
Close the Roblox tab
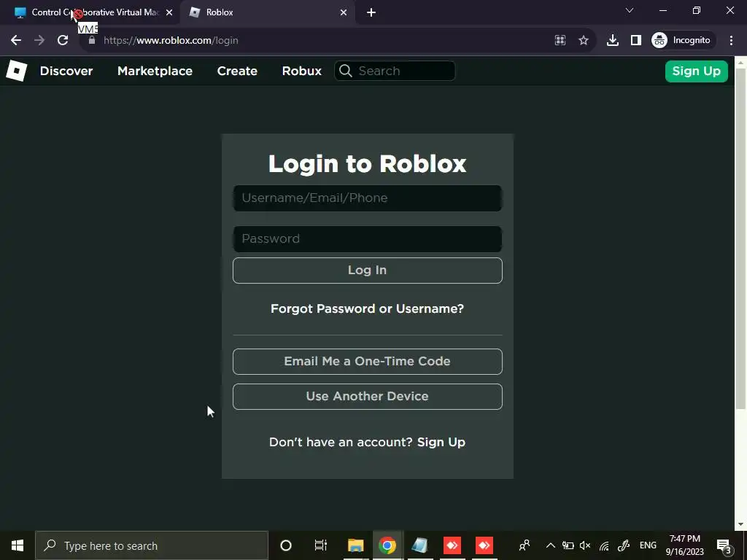pos(344,13)
